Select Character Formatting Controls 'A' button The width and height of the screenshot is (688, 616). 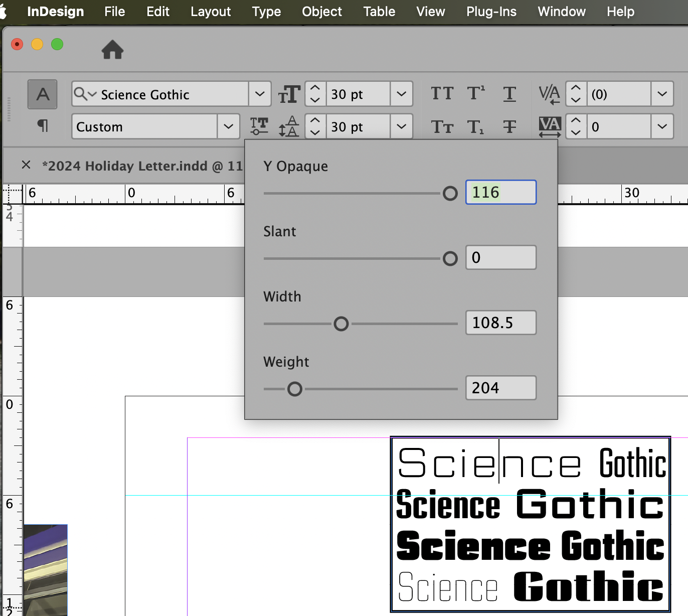[x=43, y=94]
